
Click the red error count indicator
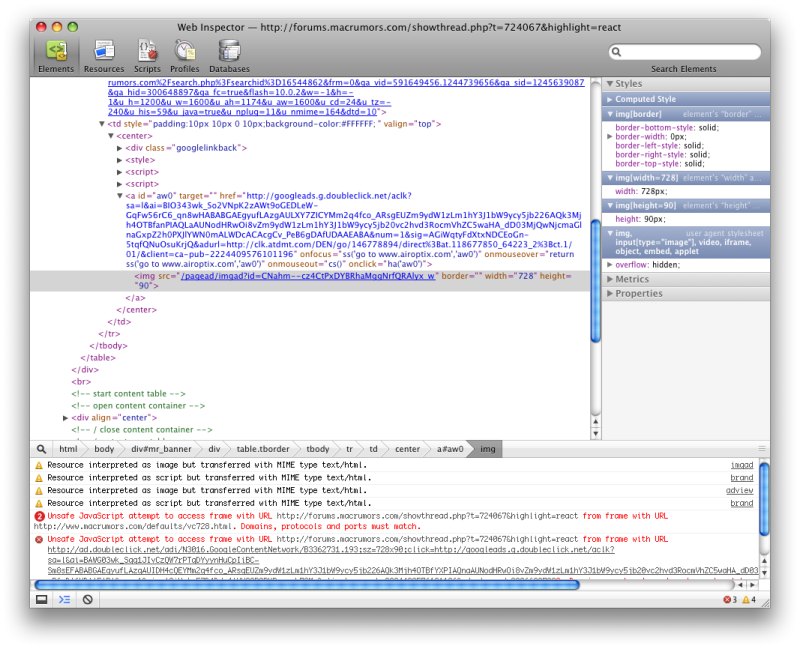(727, 600)
